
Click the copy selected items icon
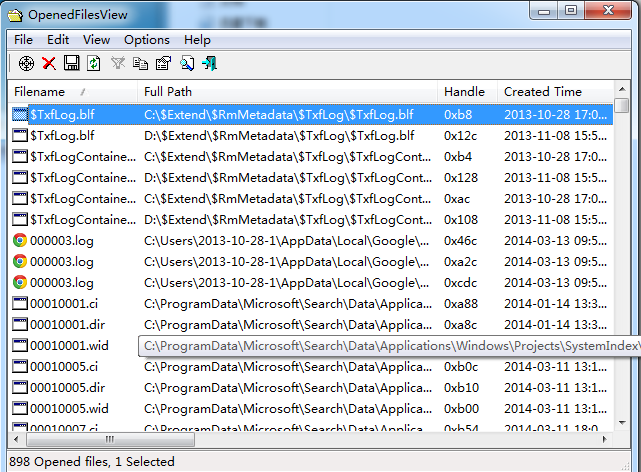[140, 63]
